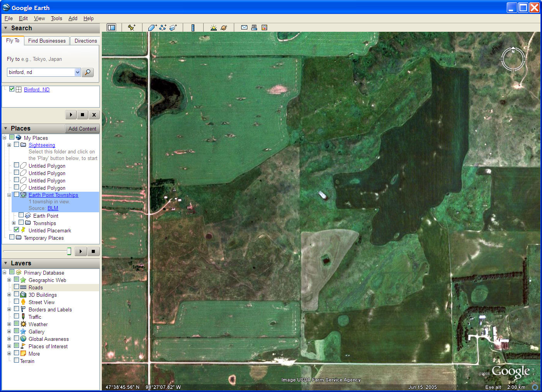Toggle the Earth Point Townships checkbox
The width and height of the screenshot is (542, 392).
(x=17, y=194)
